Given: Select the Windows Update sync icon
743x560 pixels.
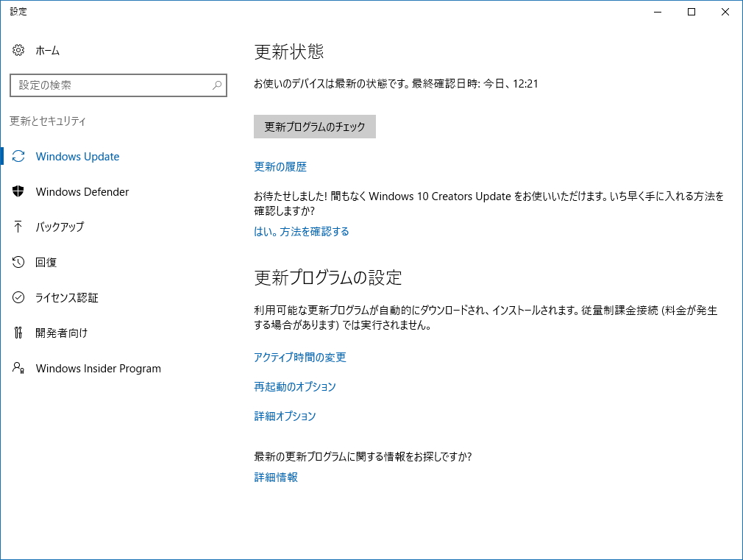Looking at the screenshot, I should [x=18, y=156].
